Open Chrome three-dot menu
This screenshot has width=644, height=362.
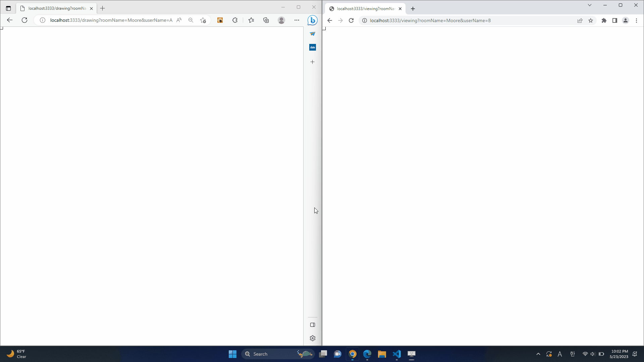[x=636, y=20]
